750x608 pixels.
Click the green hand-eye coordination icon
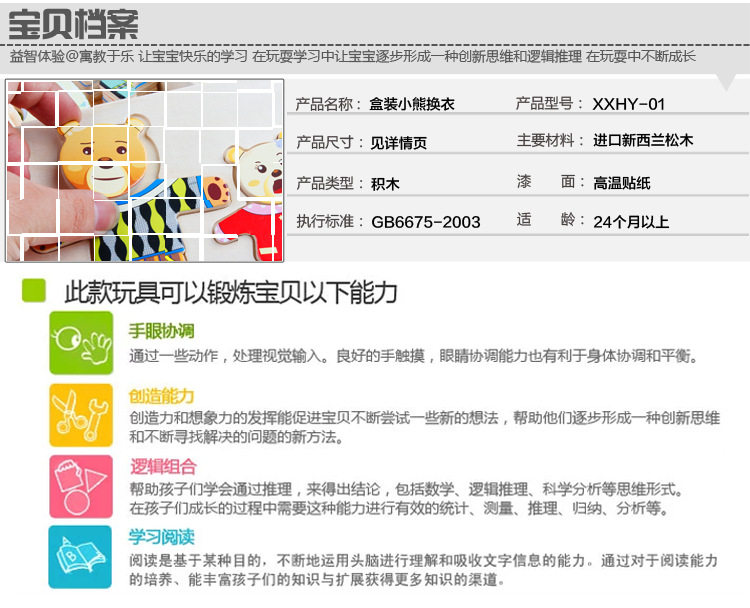(81, 343)
